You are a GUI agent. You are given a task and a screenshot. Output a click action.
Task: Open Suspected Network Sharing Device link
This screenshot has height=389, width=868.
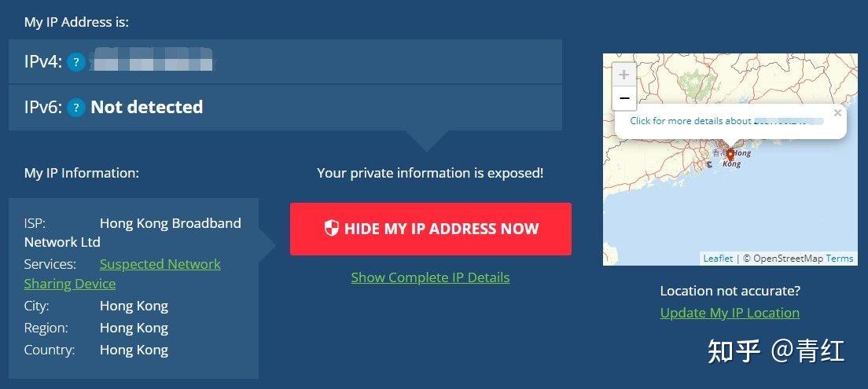click(123, 274)
